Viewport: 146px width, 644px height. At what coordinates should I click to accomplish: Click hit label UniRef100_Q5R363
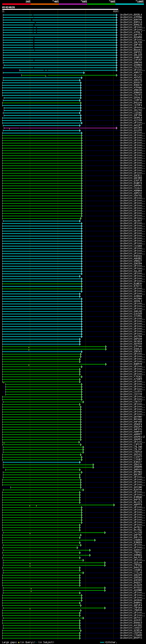pos(131,352)
